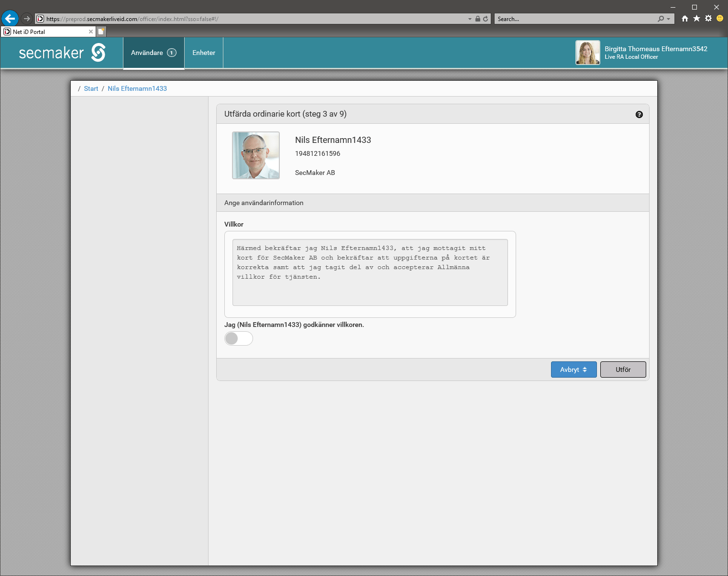Go to Start breadcrumb link
Image resolution: width=728 pixels, height=576 pixels.
point(91,88)
